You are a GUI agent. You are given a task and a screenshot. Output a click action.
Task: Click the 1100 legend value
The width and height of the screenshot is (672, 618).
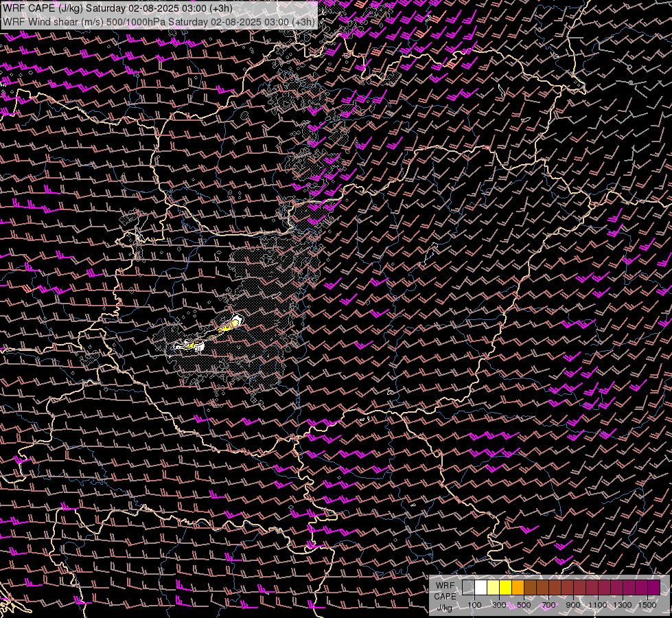(597, 605)
